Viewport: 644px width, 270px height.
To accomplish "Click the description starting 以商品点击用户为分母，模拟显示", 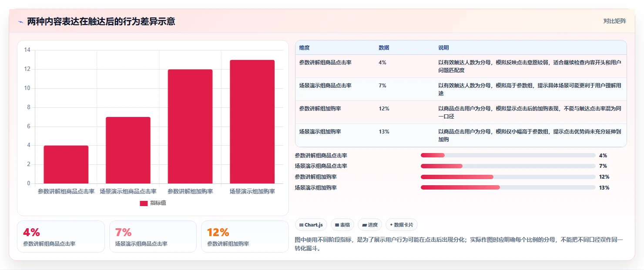I will [x=530, y=112].
